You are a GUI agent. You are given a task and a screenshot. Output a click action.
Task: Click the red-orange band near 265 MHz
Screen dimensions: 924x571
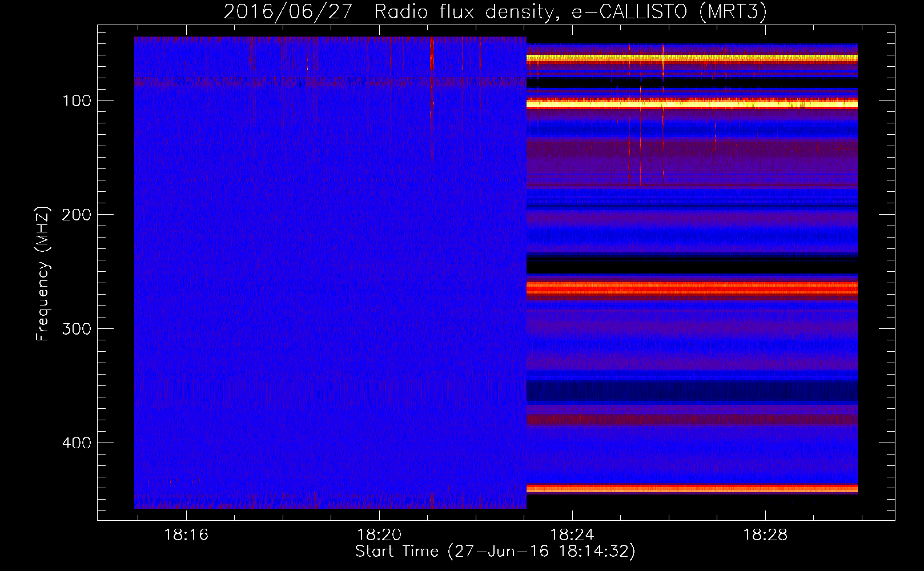coord(692,288)
